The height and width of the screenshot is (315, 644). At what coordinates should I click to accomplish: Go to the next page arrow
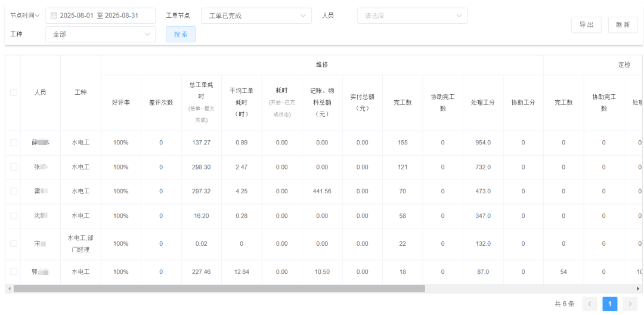[x=630, y=304]
